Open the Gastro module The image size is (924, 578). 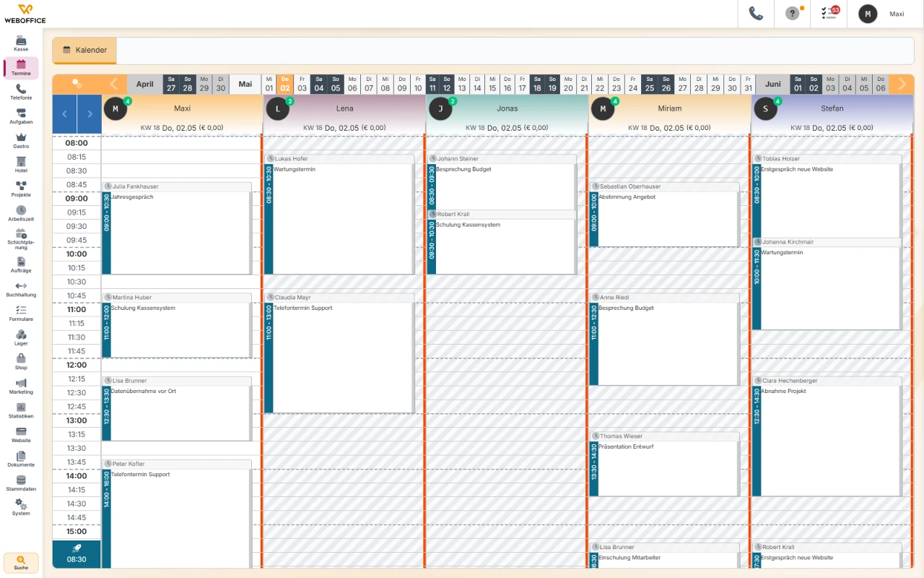pos(21,140)
